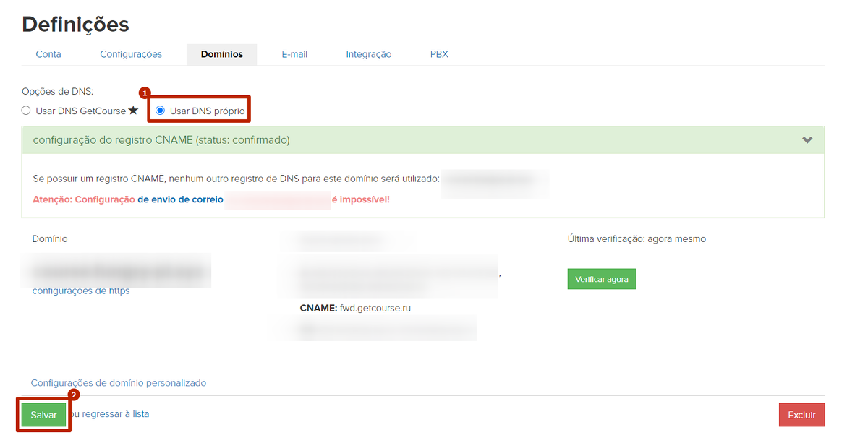Open the configurações de https link
This screenshot has width=868, height=443.
(81, 291)
